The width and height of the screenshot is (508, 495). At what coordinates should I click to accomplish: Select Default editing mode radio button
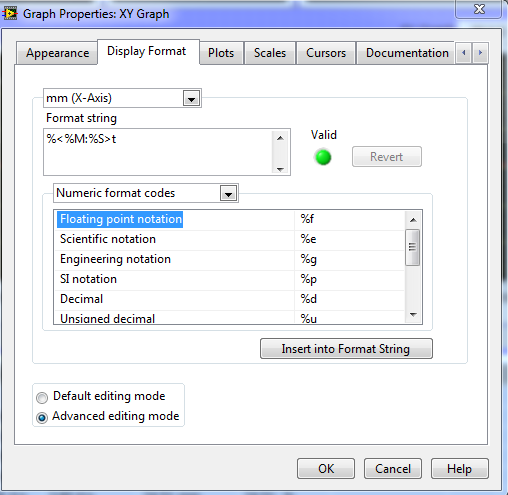pos(42,398)
